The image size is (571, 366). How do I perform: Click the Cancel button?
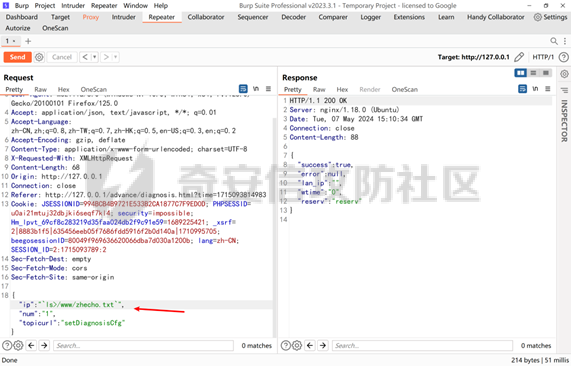tap(62, 57)
